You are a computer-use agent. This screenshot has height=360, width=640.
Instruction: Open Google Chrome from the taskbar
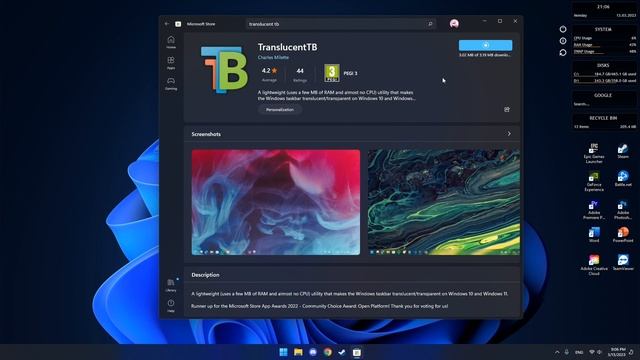tap(327, 352)
